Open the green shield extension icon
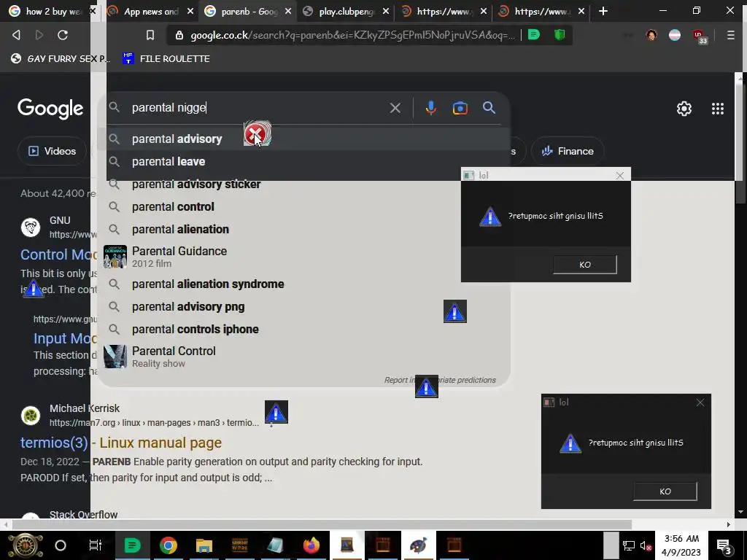Screen dimensions: 747x560 (560, 34)
